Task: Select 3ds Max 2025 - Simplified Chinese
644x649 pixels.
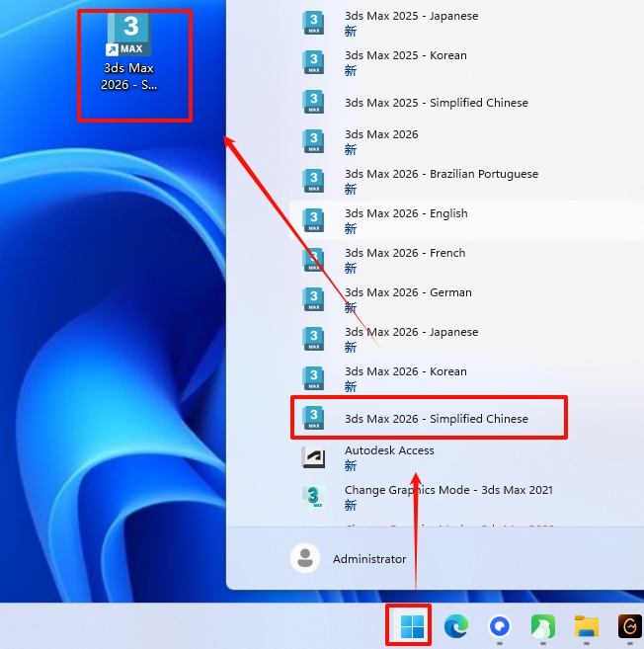Action: point(436,103)
